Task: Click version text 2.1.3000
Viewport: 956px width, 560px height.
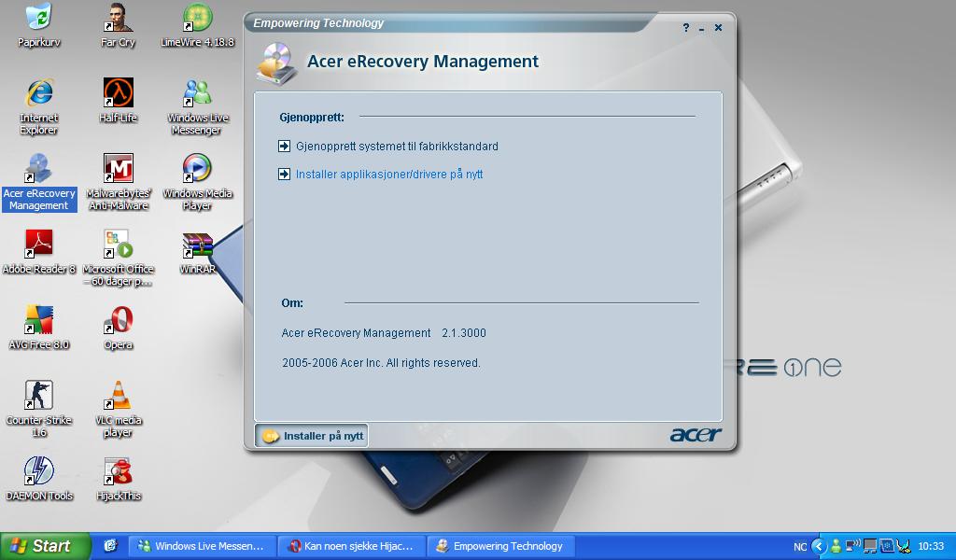Action: click(463, 332)
